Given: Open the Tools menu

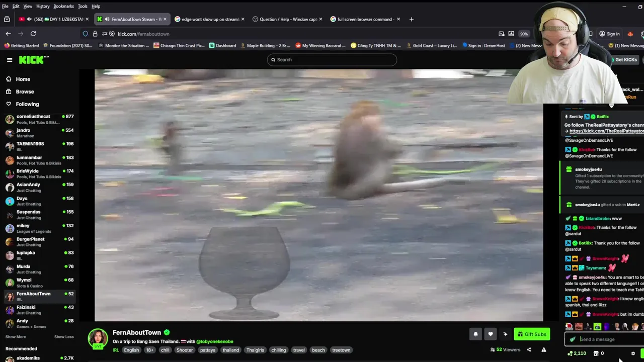Looking at the screenshot, I should pyautogui.click(x=83, y=6).
